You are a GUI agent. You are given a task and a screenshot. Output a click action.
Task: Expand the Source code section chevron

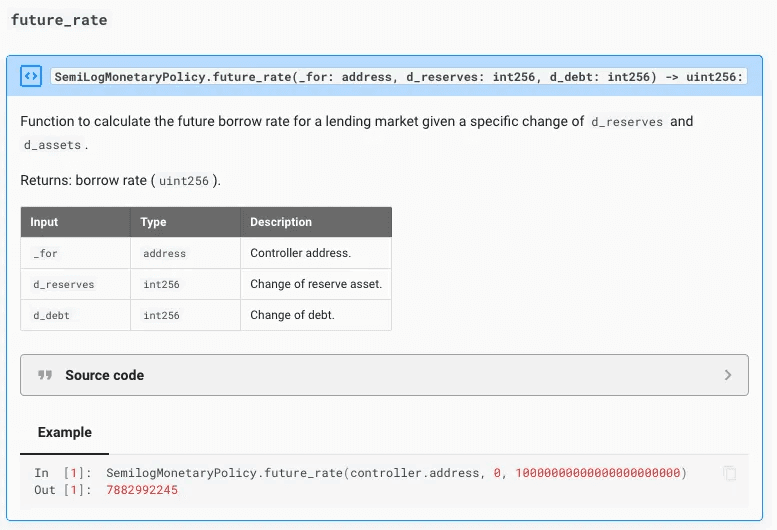(727, 375)
